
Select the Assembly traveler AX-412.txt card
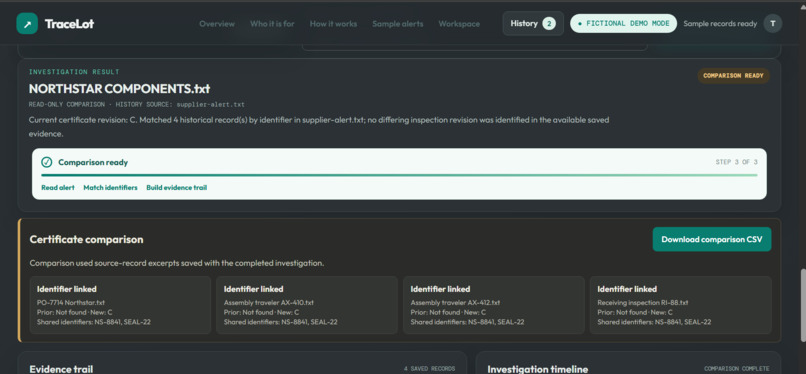pyautogui.click(x=493, y=305)
